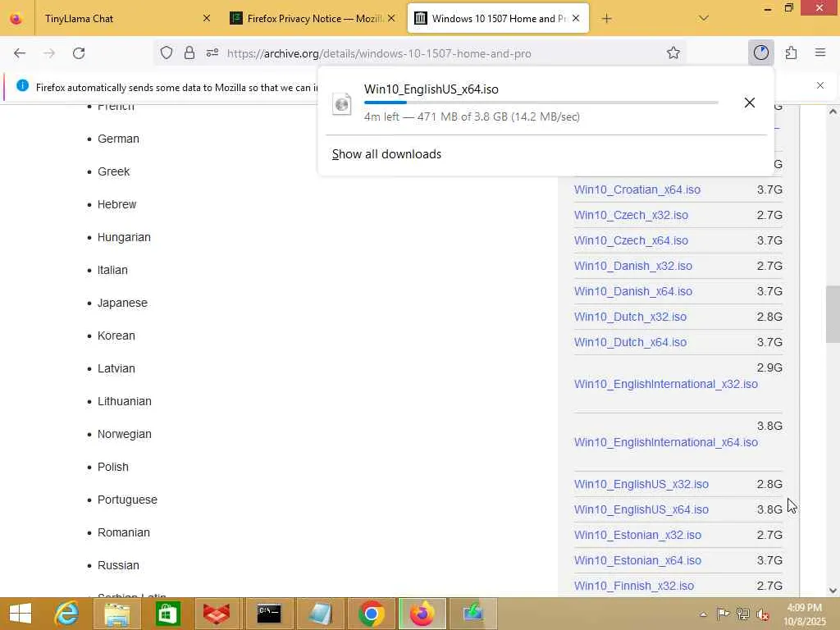Open site permissions icon in address bar
This screenshot has width=840, height=630.
212,53
